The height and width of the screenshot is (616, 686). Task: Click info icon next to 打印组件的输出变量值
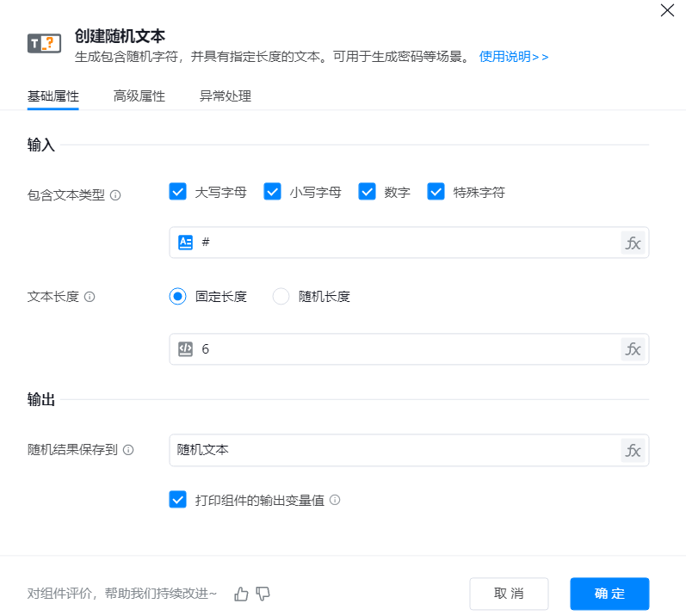coord(335,500)
